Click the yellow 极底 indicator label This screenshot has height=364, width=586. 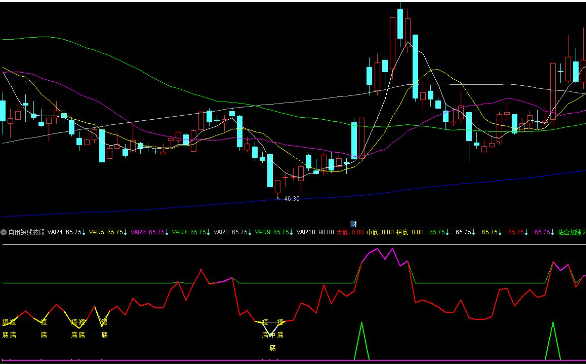click(402, 232)
